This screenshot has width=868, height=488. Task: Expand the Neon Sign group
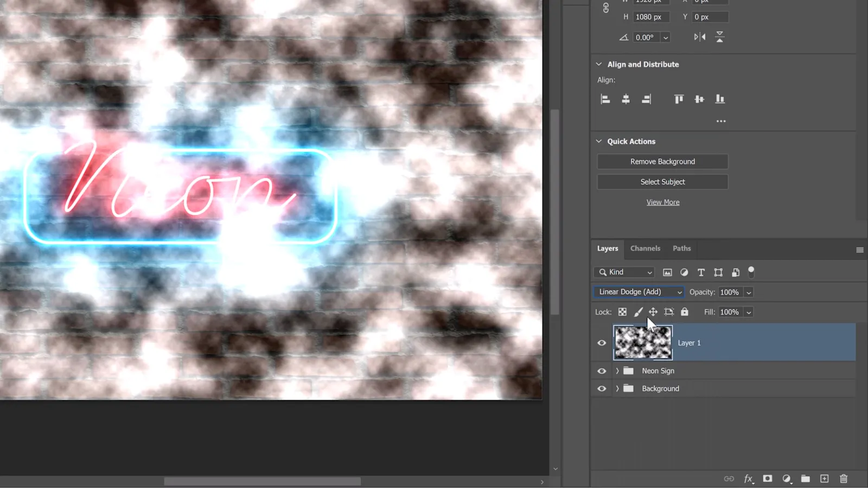point(617,371)
